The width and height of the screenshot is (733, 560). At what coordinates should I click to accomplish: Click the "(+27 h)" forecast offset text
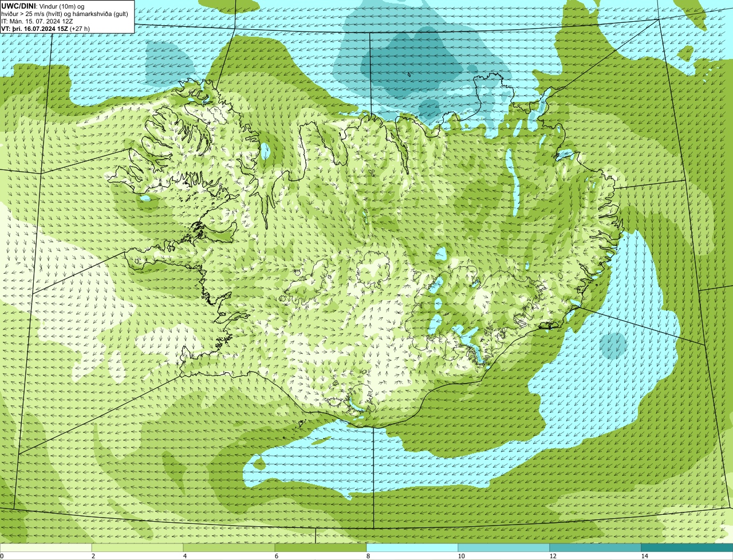80,29
